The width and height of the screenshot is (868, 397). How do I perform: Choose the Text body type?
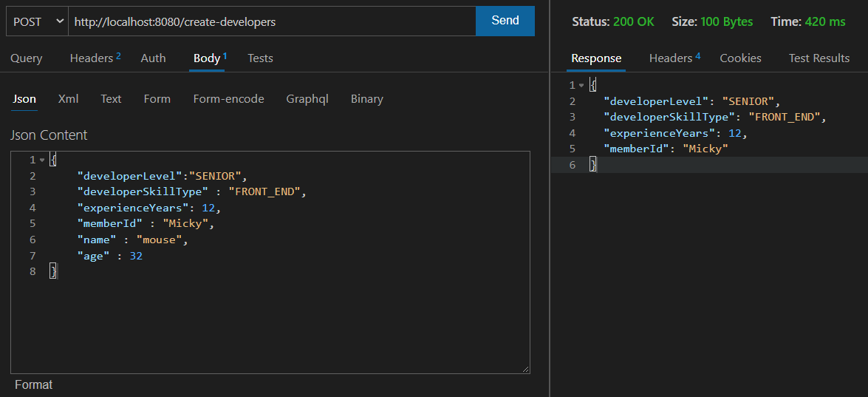pyautogui.click(x=111, y=99)
